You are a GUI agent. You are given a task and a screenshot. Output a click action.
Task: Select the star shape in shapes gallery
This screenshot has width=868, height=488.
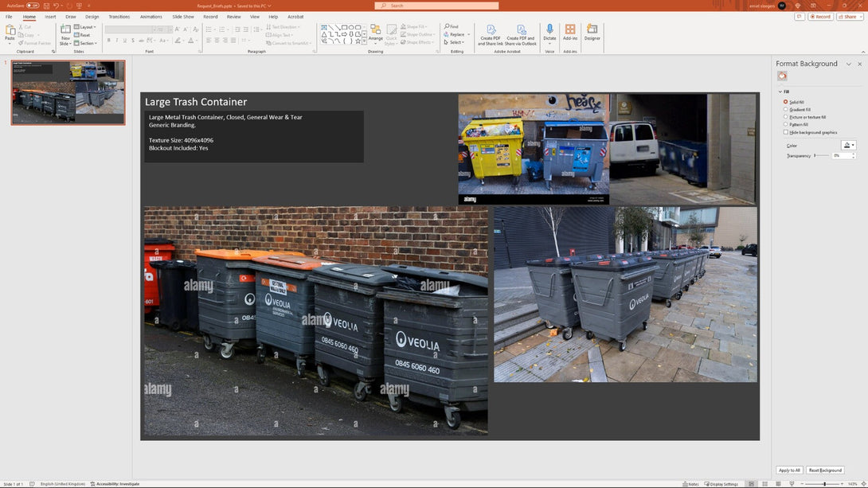[358, 41]
